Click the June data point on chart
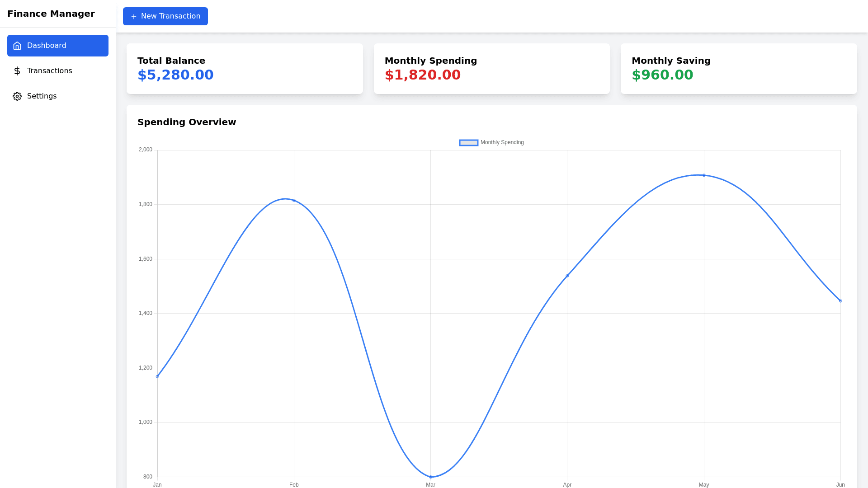 840,301
